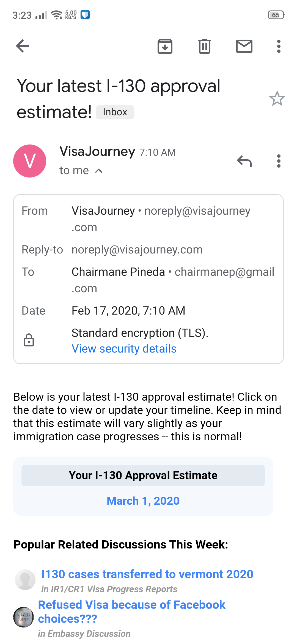Tap the grey default user avatar thumbnail
The image size is (297, 644).
25,580
